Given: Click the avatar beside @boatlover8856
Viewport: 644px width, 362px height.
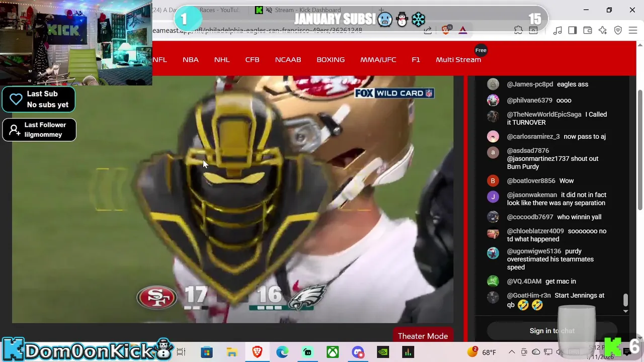Looking at the screenshot, I should pyautogui.click(x=493, y=180).
